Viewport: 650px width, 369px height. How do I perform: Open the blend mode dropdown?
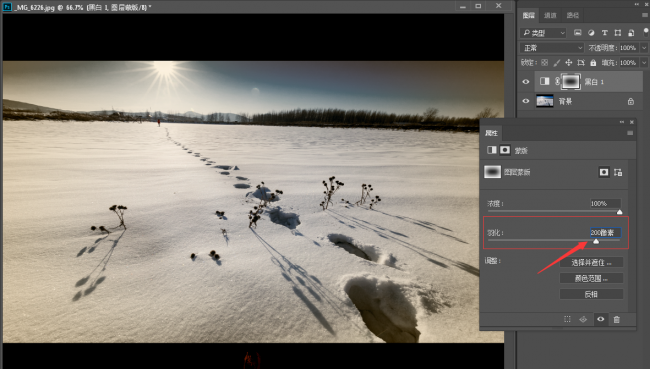click(x=552, y=48)
